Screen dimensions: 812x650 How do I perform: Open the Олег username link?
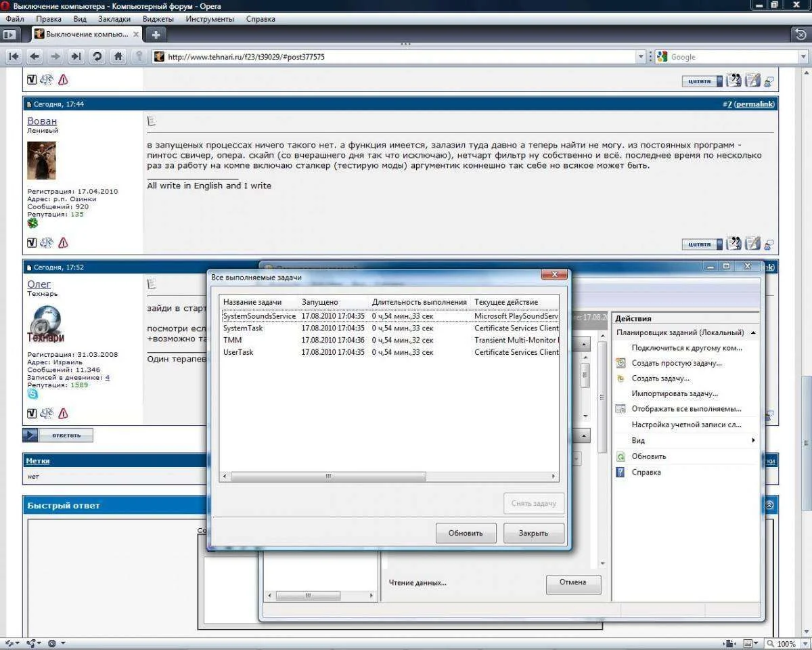[x=39, y=284]
